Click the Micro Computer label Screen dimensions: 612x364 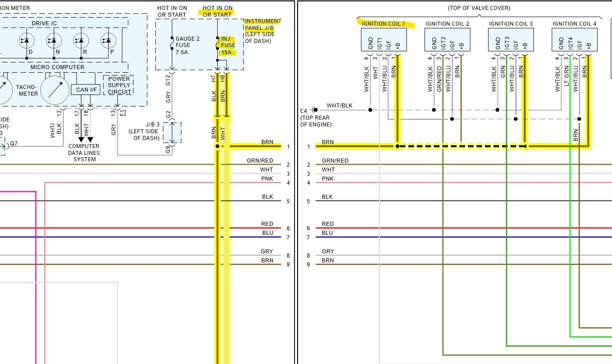pos(57,67)
